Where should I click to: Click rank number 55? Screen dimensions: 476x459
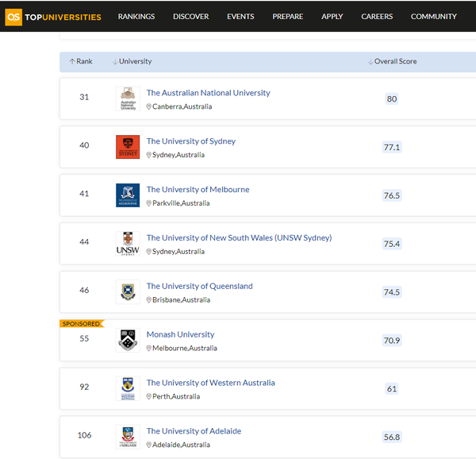pos(84,339)
